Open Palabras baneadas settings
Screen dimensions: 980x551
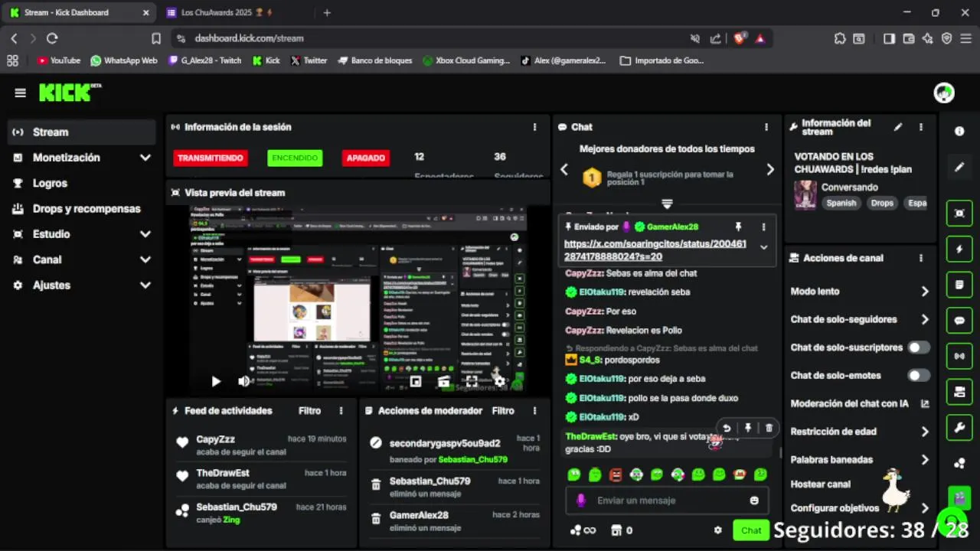pyautogui.click(x=860, y=460)
